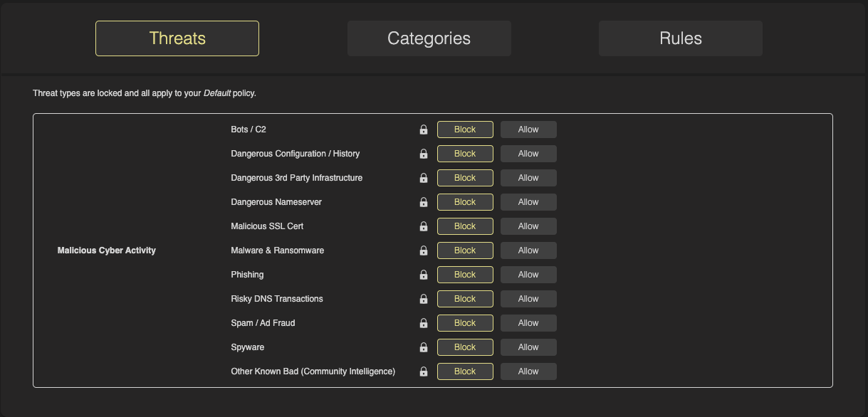
Task: Allow Malware & Ransomware threats
Action: coord(528,250)
